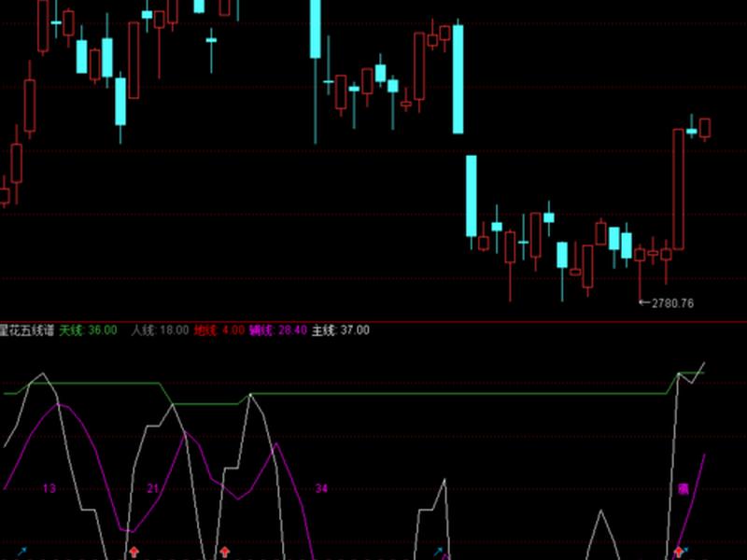
Task: Click the magenta 21 cycle label
Action: point(152,488)
